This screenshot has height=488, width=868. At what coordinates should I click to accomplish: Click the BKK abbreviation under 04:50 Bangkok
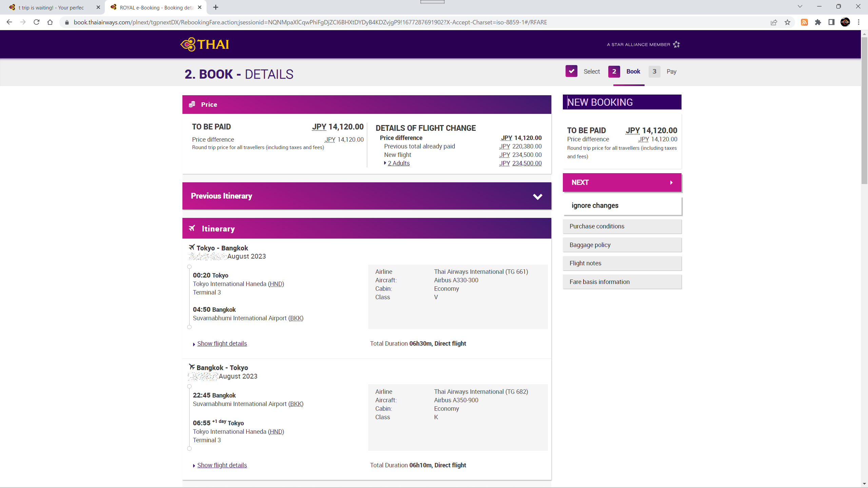(296, 318)
